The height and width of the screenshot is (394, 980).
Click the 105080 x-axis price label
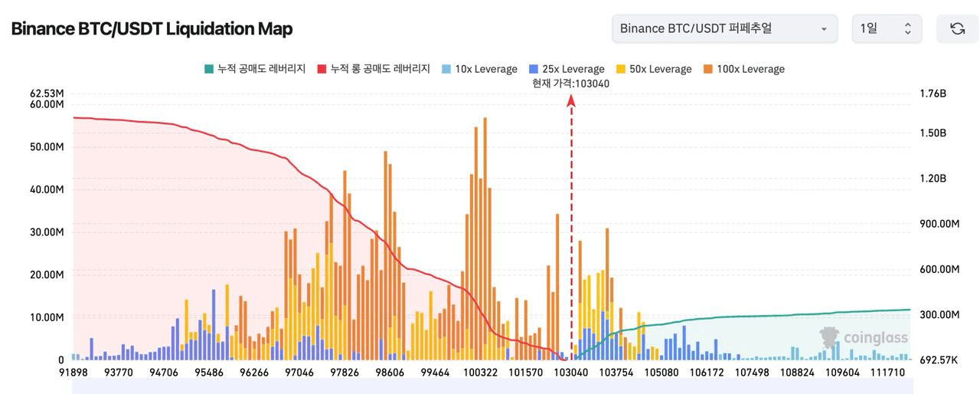click(663, 372)
